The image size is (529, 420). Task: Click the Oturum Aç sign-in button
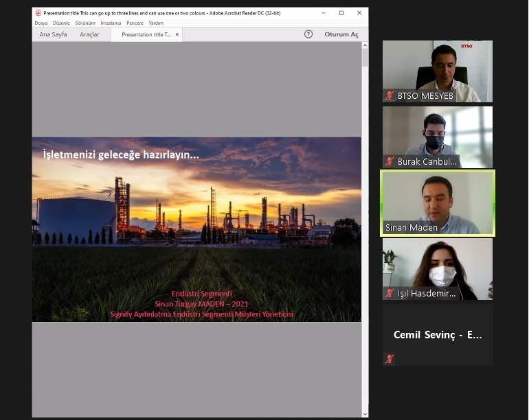(x=341, y=34)
